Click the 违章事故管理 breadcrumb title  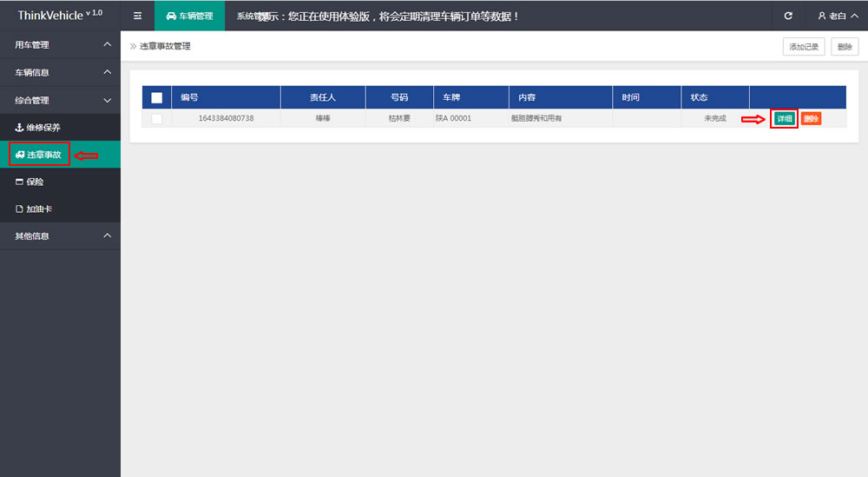click(x=165, y=46)
